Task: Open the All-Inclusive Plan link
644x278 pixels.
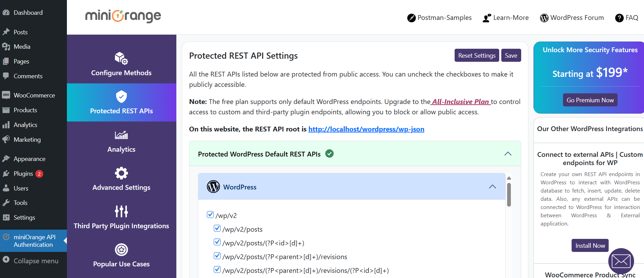Action: point(461,102)
